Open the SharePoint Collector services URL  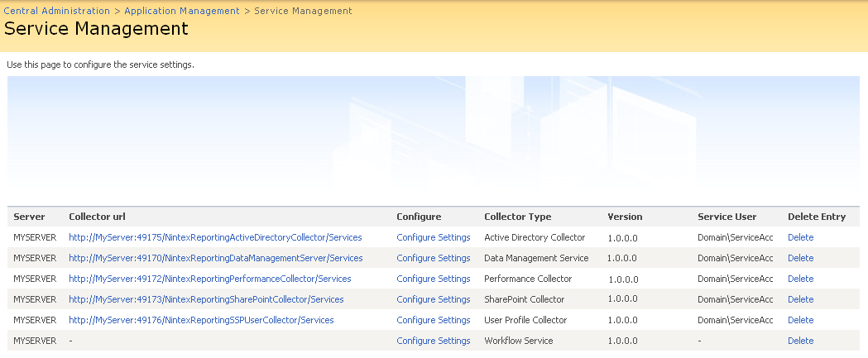click(206, 299)
